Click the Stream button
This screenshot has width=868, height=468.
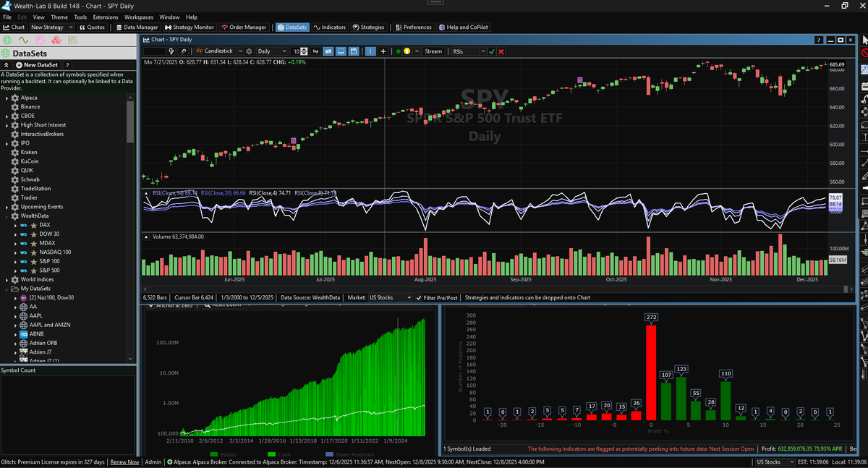(x=433, y=51)
